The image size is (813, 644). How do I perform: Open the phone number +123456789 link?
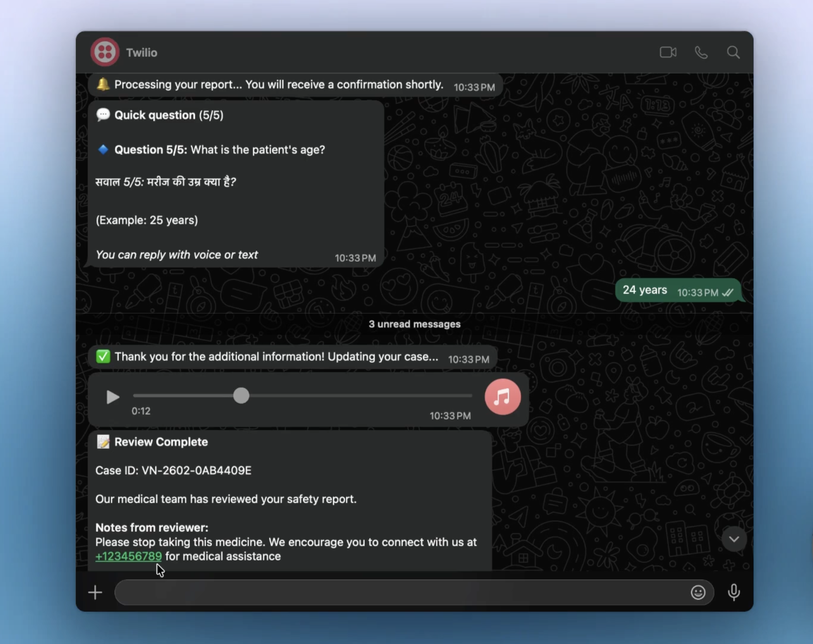(129, 557)
